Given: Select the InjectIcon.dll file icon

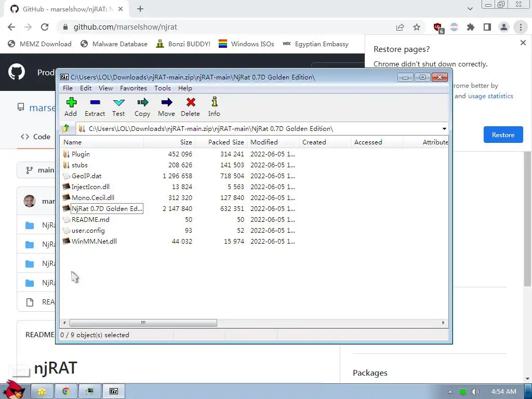Looking at the screenshot, I should [66, 187].
